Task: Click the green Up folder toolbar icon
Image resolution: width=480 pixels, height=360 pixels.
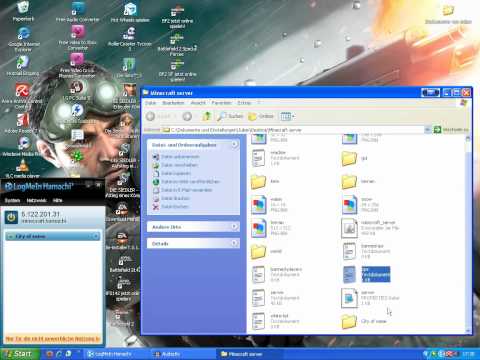Action: (206, 116)
